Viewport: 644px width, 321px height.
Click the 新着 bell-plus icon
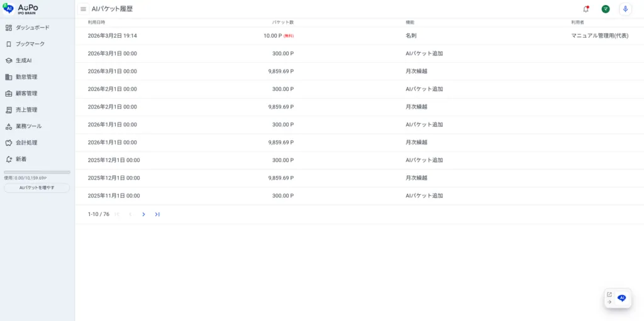(x=9, y=159)
